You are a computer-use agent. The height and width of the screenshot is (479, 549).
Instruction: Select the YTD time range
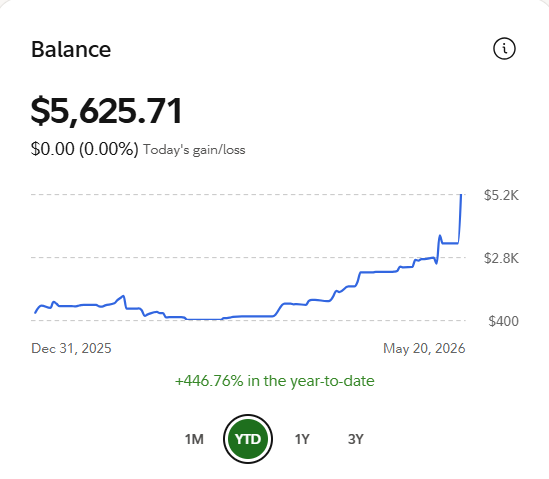(248, 439)
